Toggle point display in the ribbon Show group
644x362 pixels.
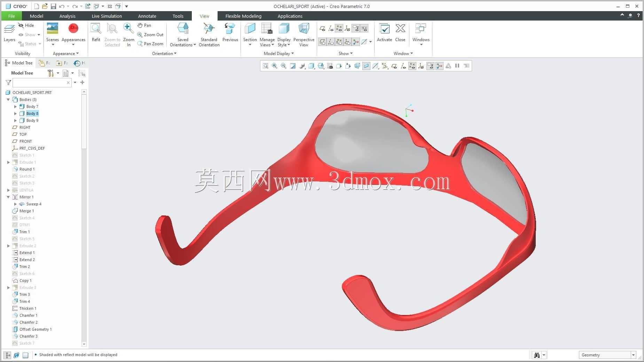pyautogui.click(x=339, y=29)
